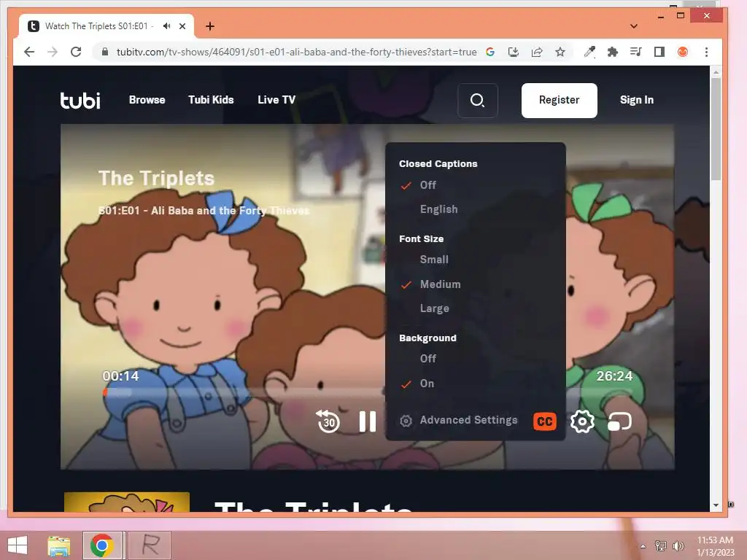Select the Watch The Triplets browser tab
Viewport: 747px width, 560px height.
click(107, 26)
